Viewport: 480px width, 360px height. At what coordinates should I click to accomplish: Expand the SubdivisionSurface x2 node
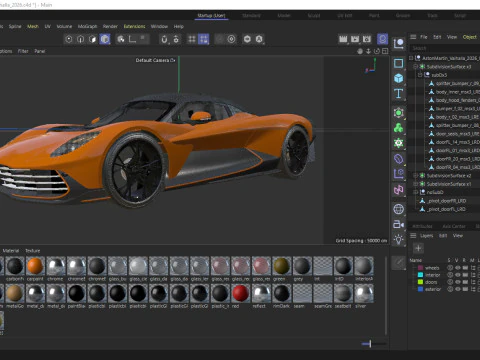click(x=416, y=175)
